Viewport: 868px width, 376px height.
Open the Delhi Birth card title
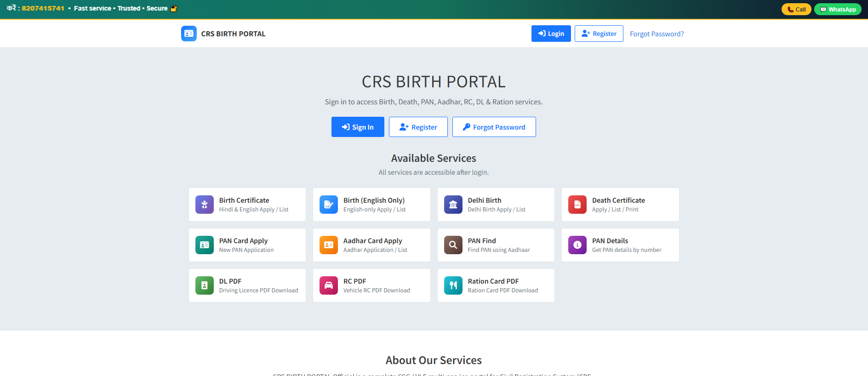point(485,200)
